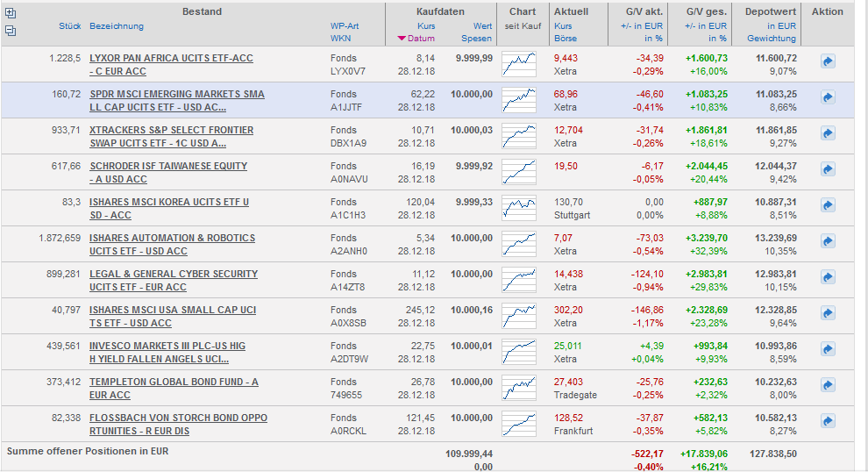The height and width of the screenshot is (472, 868).
Task: Open action icon for Xtrackers S&P Select Frontier
Action: (x=828, y=133)
